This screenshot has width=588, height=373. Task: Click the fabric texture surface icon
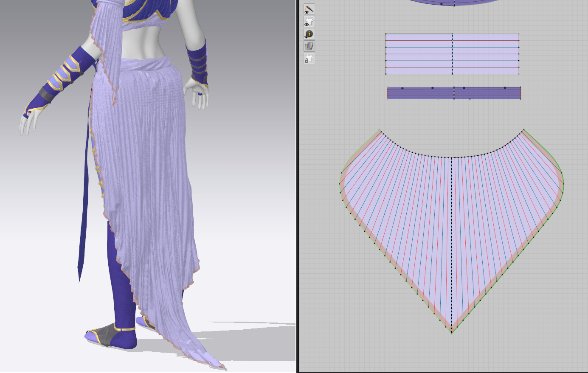309,46
